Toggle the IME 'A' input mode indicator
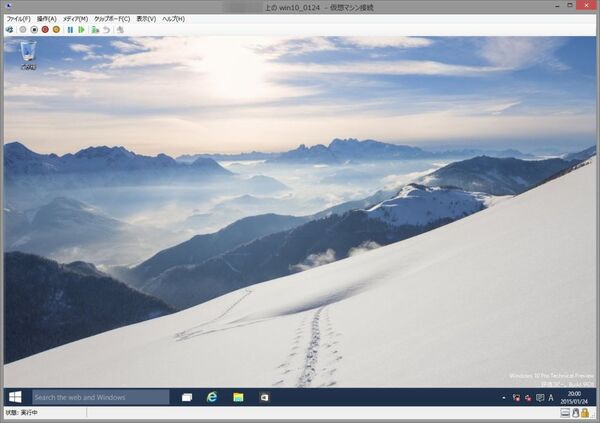600x423 pixels. pyautogui.click(x=551, y=398)
